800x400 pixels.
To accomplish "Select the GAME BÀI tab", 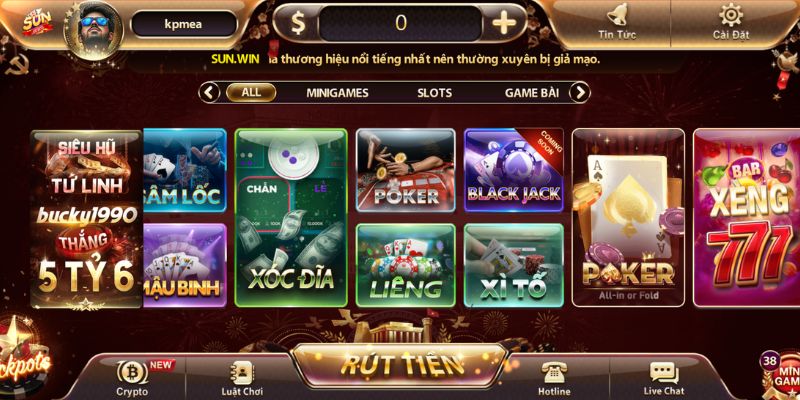I will tap(532, 93).
